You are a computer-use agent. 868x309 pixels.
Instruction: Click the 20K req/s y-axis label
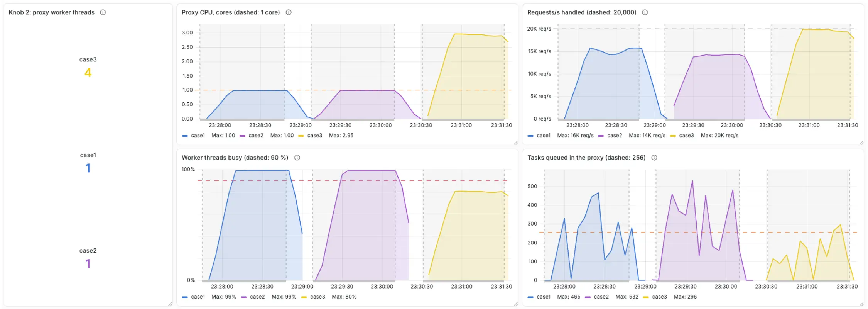click(x=539, y=29)
